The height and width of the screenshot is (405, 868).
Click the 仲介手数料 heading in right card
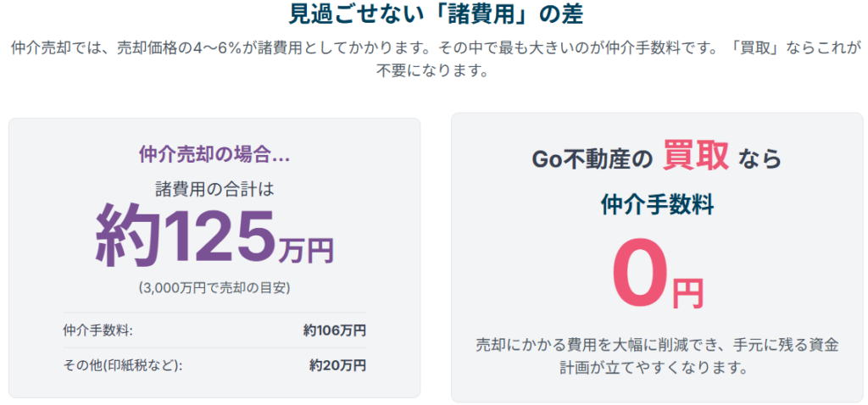pos(657,206)
